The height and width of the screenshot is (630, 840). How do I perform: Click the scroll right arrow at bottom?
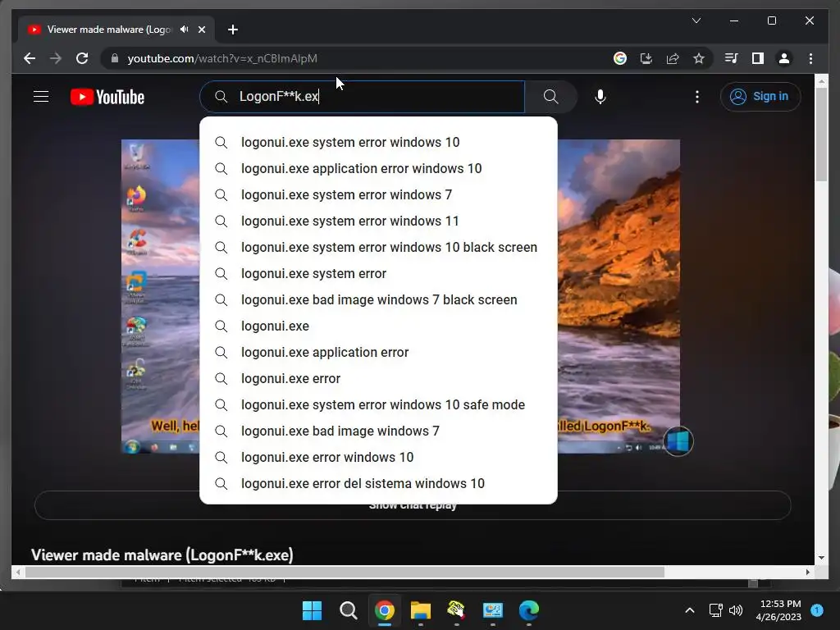808,572
